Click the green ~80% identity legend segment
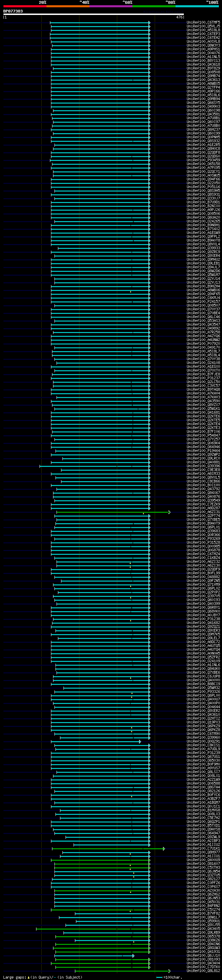The image size is (222, 980). pos(154,6)
